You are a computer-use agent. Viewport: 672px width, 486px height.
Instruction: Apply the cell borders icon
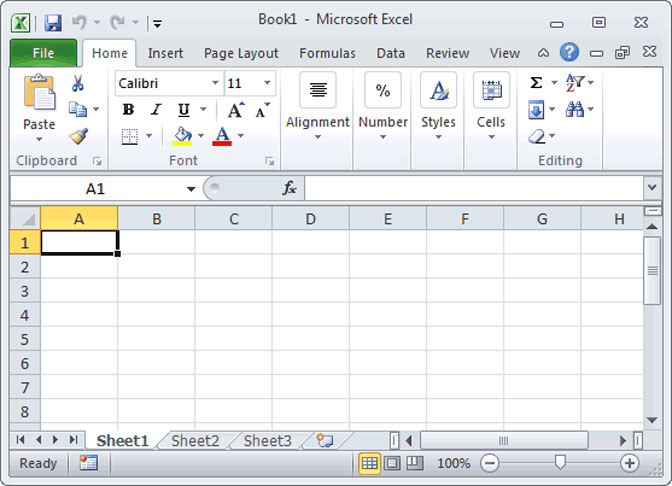pyautogui.click(x=129, y=137)
